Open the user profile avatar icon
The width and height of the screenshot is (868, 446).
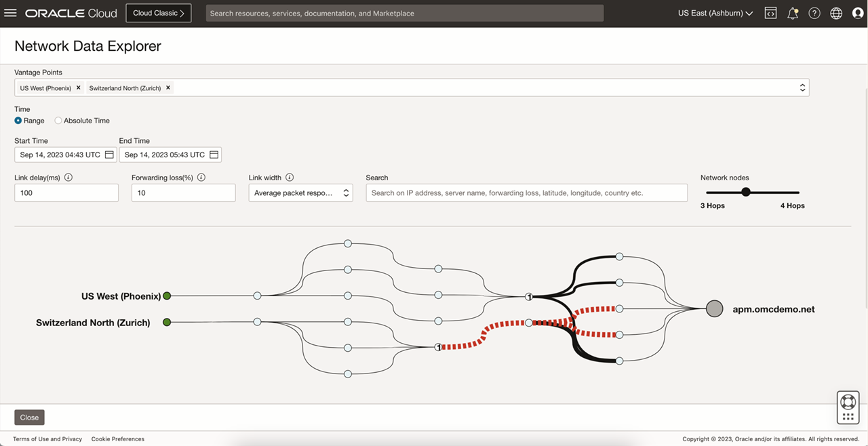tap(857, 12)
